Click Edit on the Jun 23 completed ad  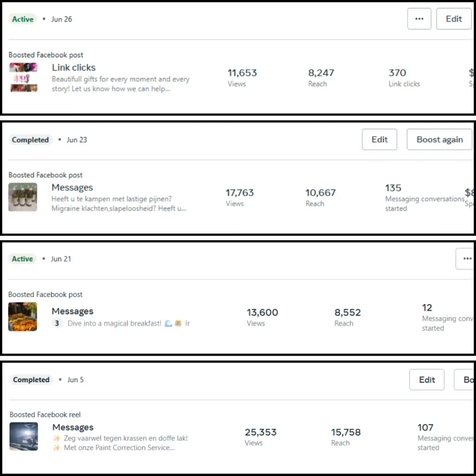[x=379, y=139]
